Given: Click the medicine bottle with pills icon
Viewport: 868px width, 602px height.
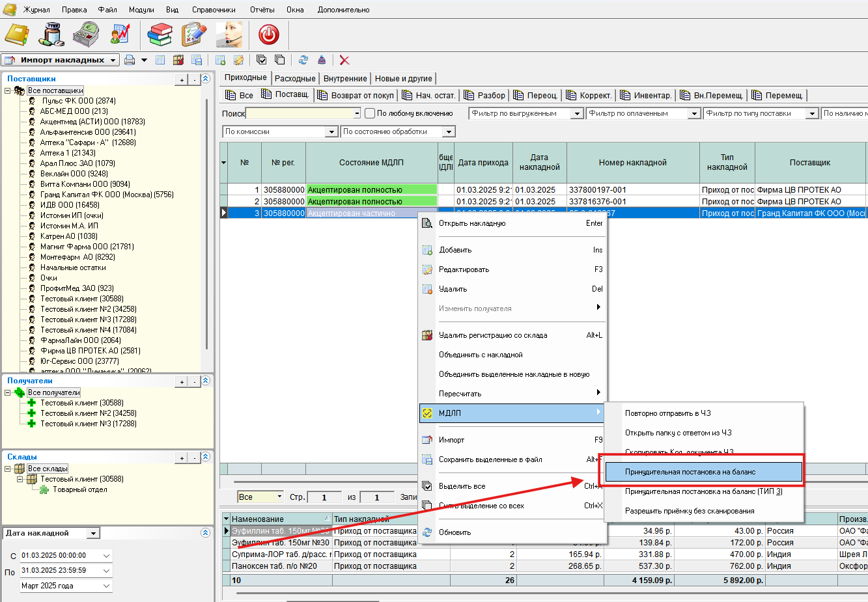Looking at the screenshot, I should 51,34.
